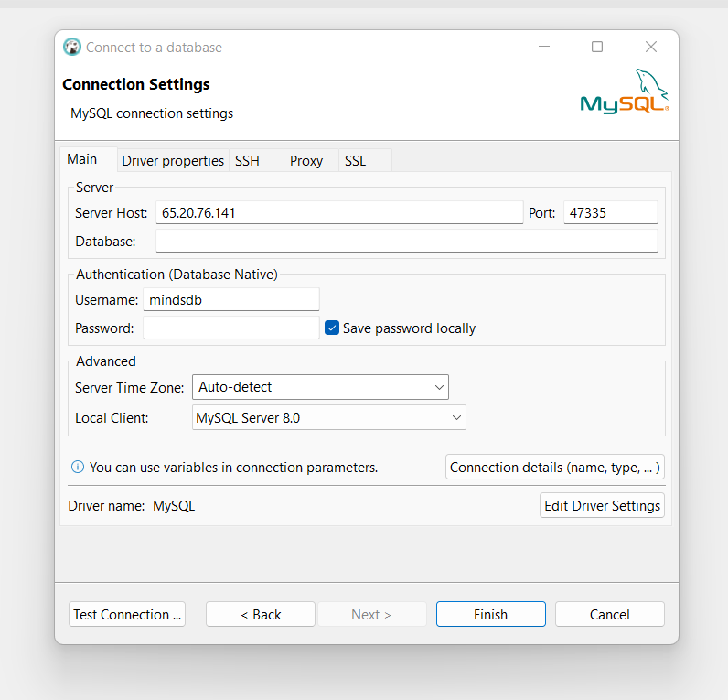Toggle the Save password locally checkbox
728x700 pixels.
coord(332,328)
